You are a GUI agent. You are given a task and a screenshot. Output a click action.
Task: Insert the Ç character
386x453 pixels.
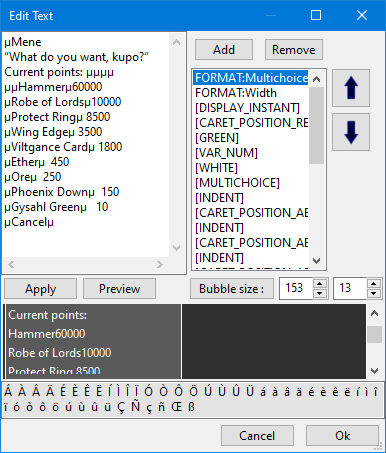[121, 407]
